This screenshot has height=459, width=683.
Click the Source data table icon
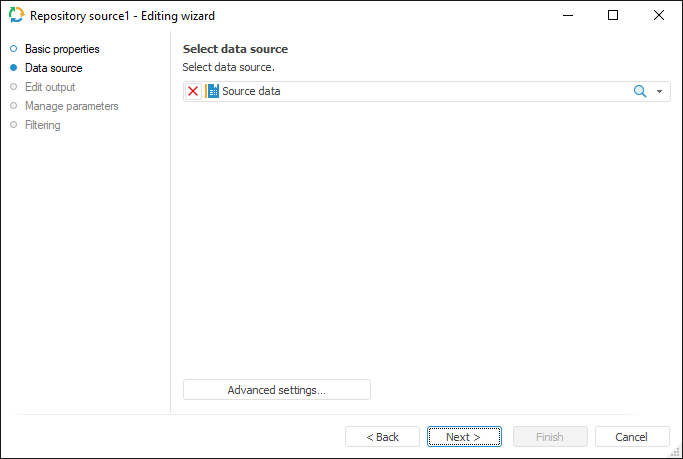213,91
